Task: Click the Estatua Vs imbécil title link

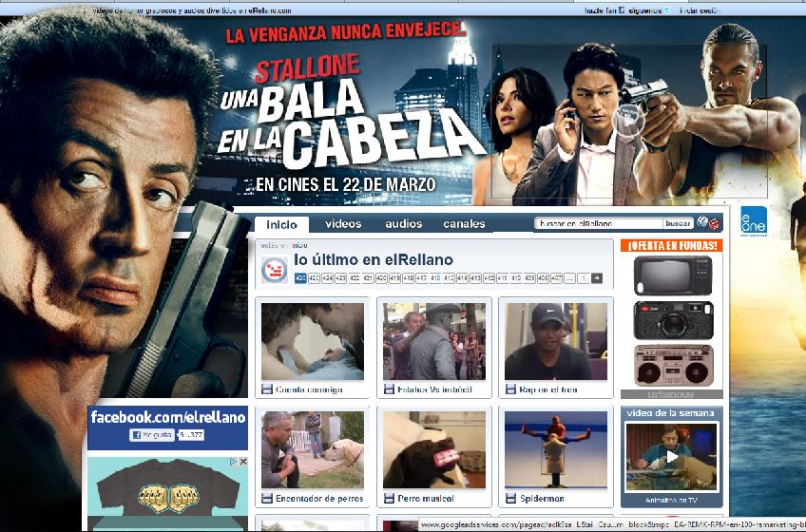Action: point(434,389)
